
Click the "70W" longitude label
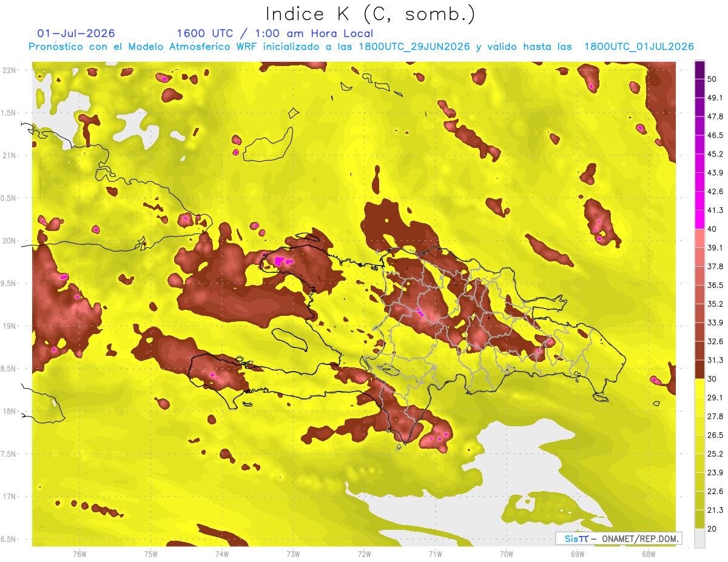[506, 554]
